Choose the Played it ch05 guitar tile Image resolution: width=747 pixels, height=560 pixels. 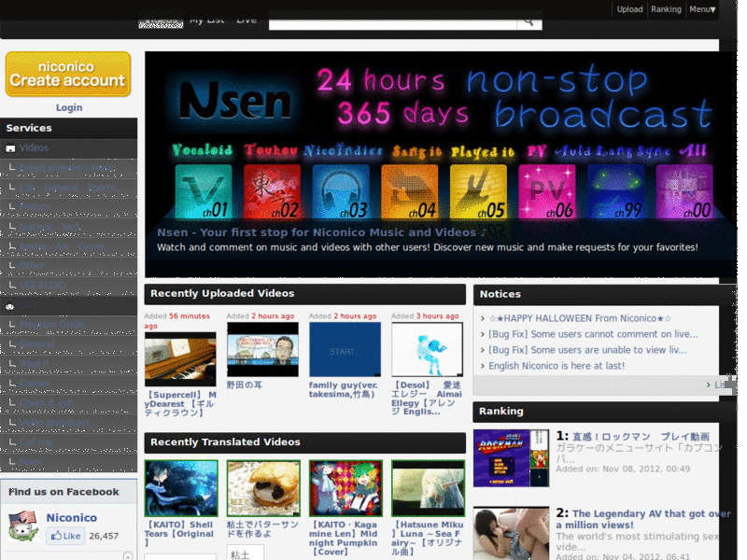[478, 192]
